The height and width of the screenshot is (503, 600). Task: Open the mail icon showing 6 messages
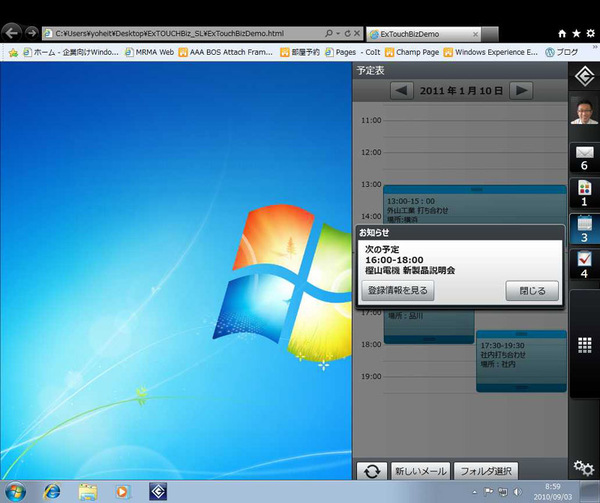tap(584, 156)
